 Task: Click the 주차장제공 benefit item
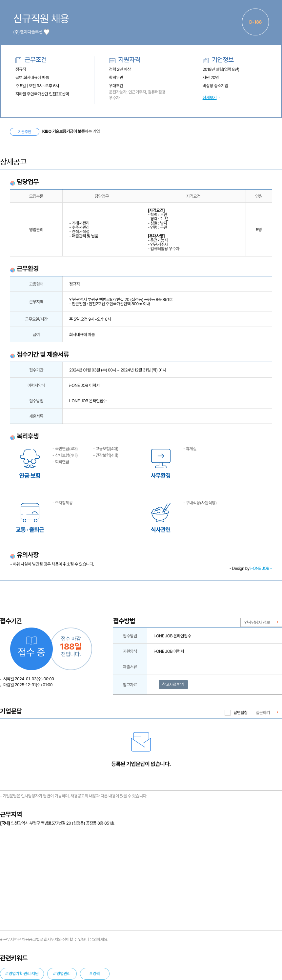[62, 503]
